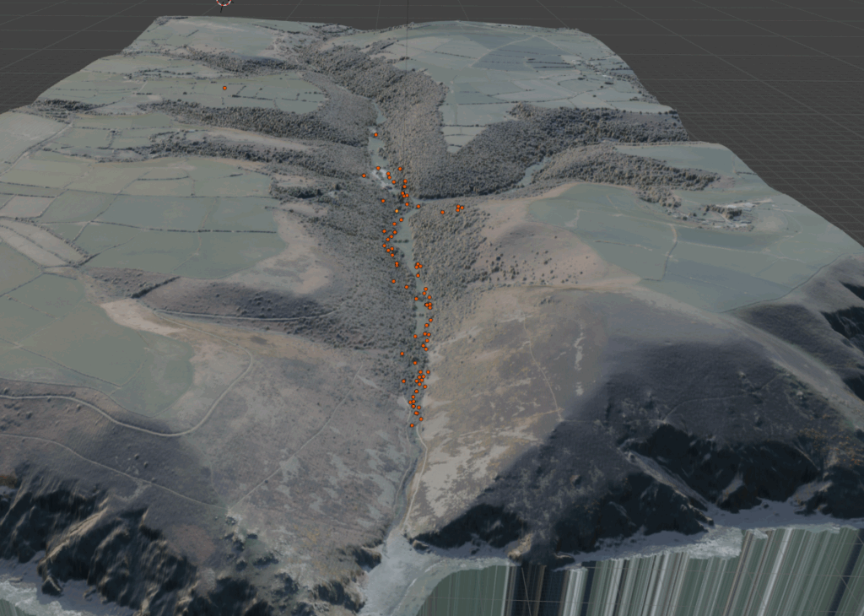
Task: Select the isolated orange point in the upper-left fields
Action: [x=224, y=88]
